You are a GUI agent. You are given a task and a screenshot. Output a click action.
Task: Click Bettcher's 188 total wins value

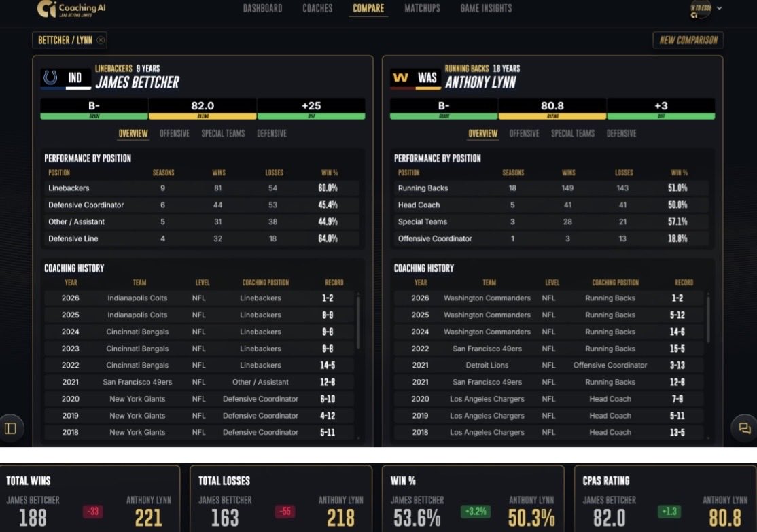(x=33, y=518)
